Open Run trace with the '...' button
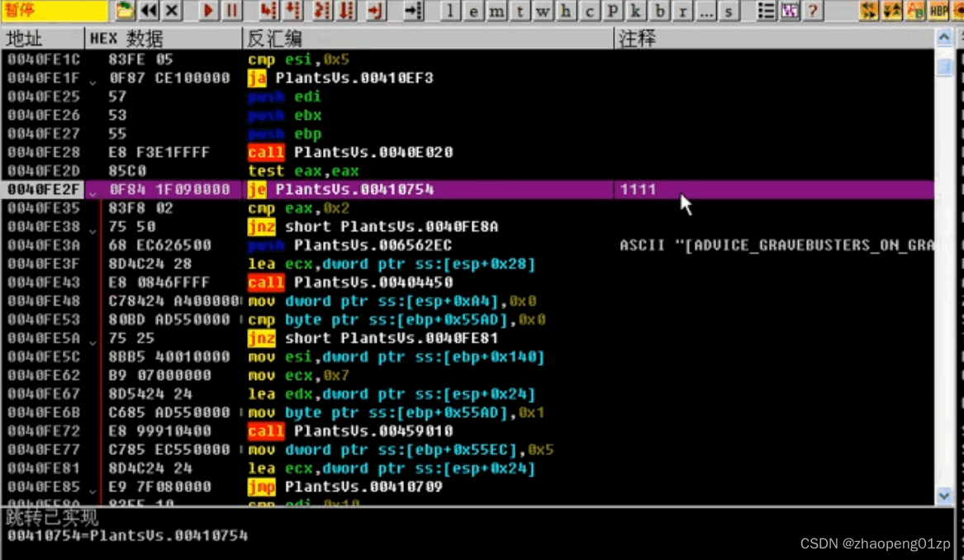The height and width of the screenshot is (560, 964). pos(705,11)
